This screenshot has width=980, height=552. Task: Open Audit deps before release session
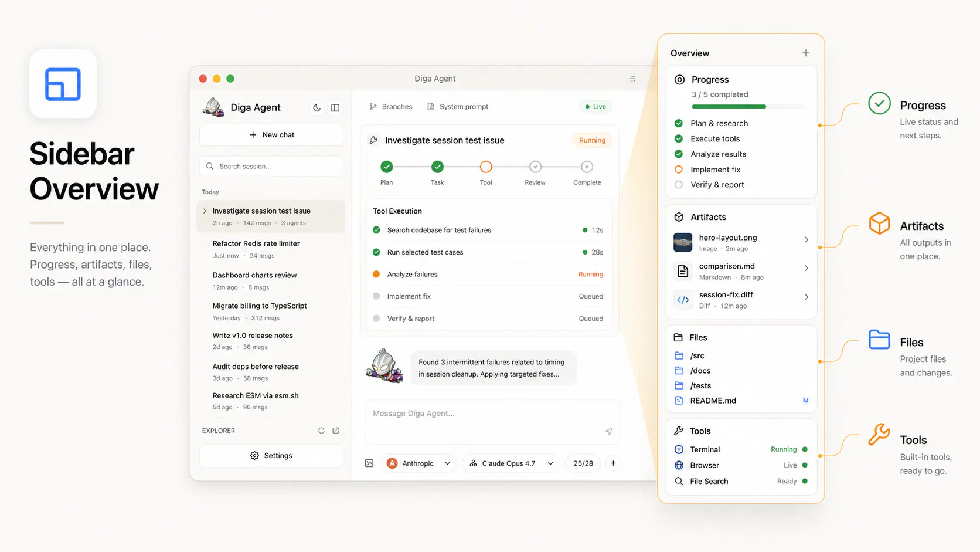click(x=271, y=372)
